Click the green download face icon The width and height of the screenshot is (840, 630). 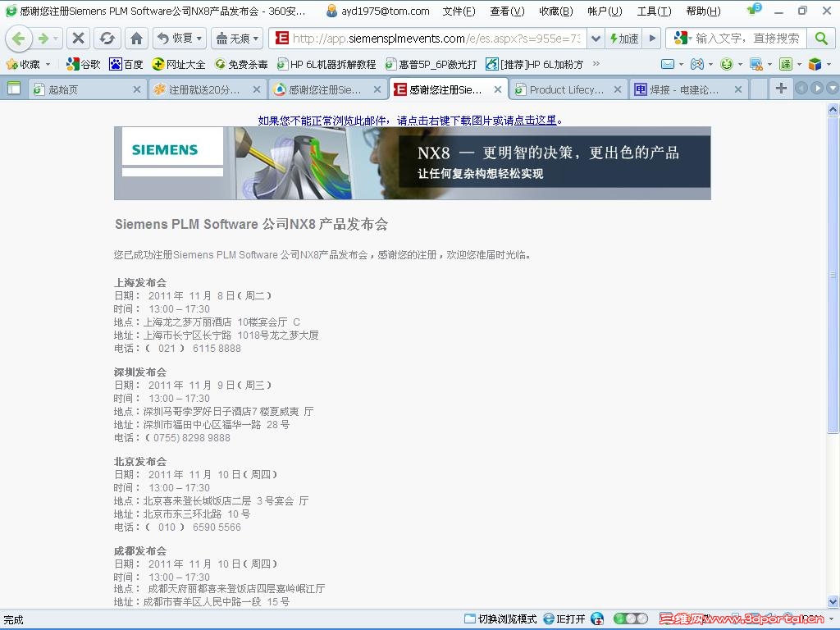click(x=727, y=64)
